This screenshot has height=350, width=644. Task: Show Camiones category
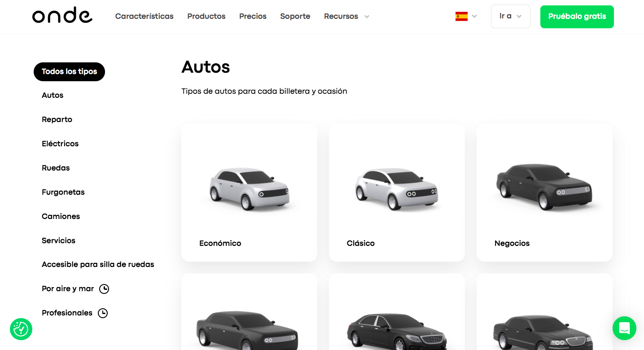coord(61,216)
